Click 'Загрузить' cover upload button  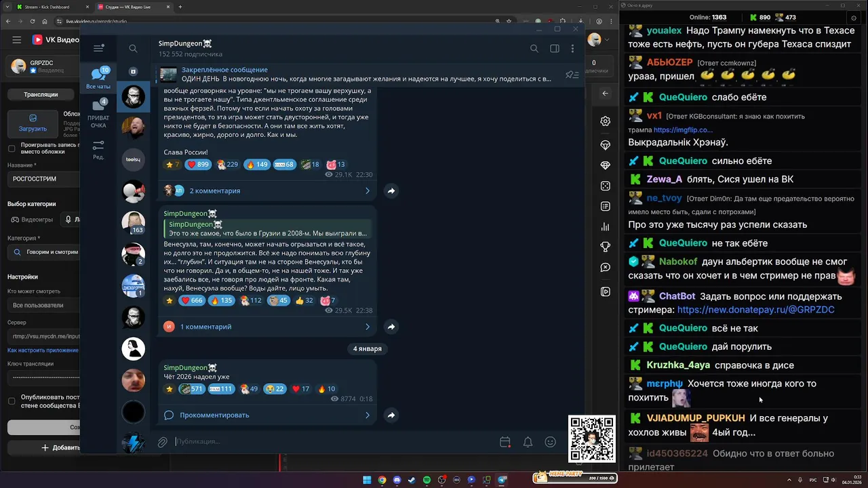click(33, 123)
